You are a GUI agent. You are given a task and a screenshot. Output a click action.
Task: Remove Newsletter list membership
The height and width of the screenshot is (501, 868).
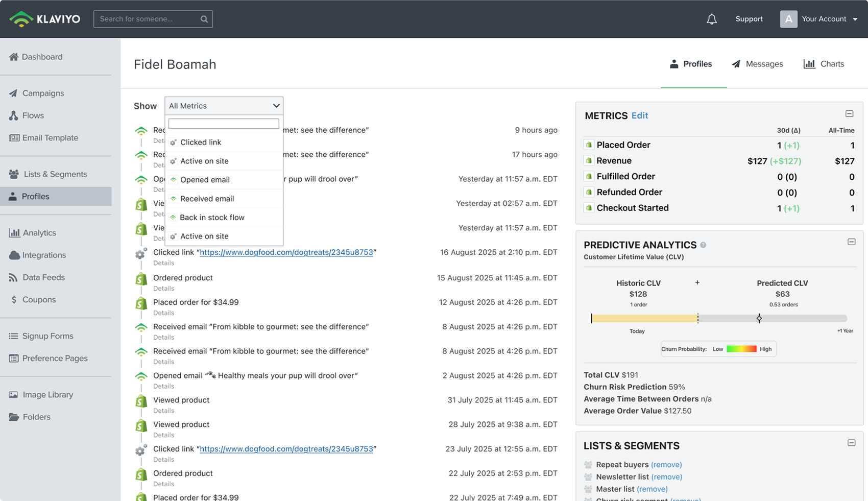click(667, 477)
